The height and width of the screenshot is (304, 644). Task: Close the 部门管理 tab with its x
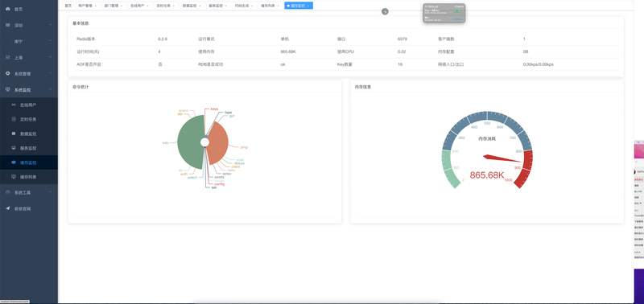(x=122, y=6)
